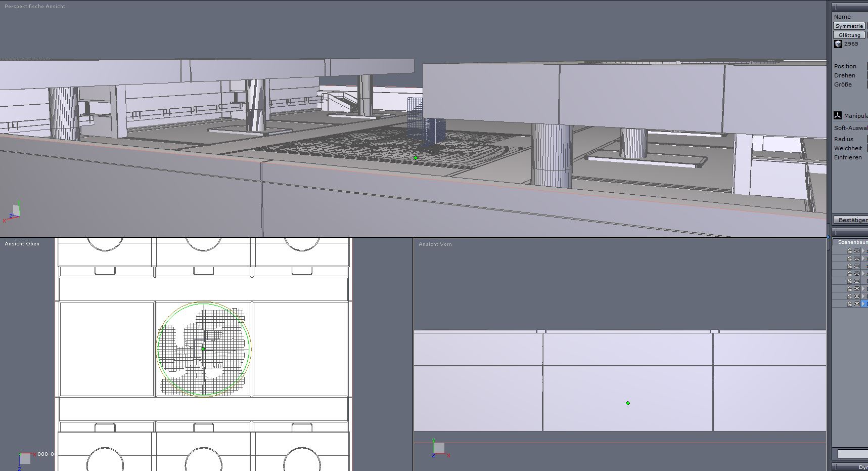
Task: Expand the selected bottom scene tree item
Action: click(863, 304)
